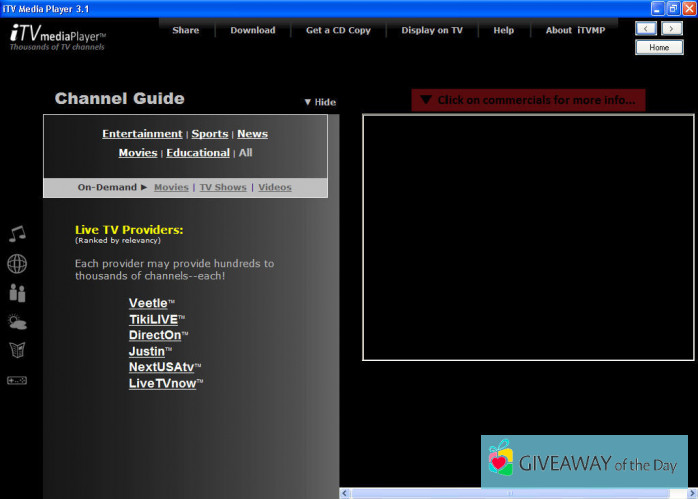
Task: Click the horizontal scrollbar at bottom
Action: click(x=510, y=493)
